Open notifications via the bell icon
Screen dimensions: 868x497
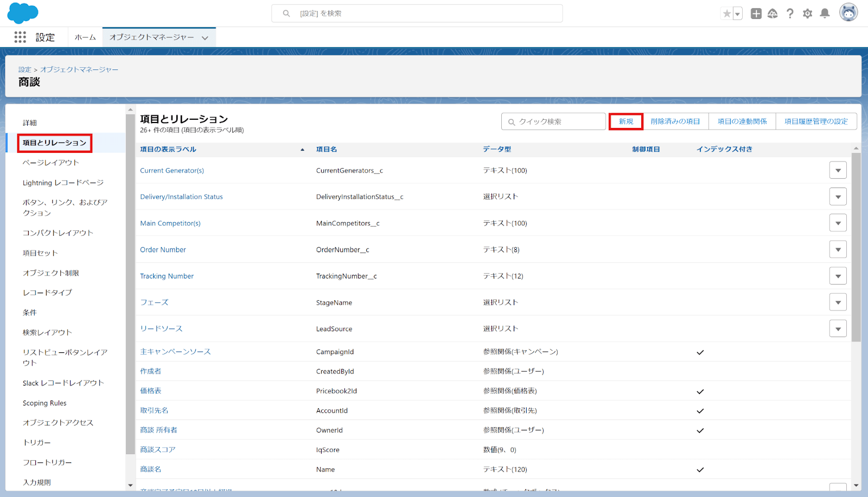825,13
